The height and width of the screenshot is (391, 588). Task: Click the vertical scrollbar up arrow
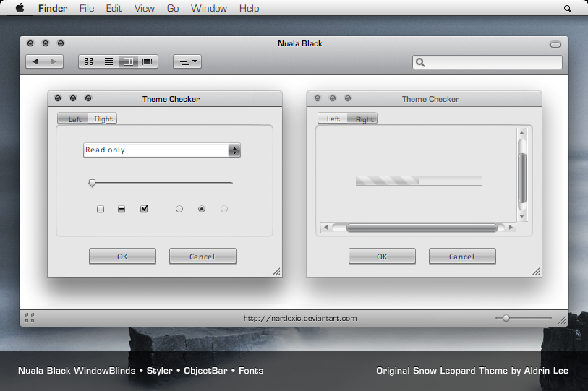tap(521, 133)
